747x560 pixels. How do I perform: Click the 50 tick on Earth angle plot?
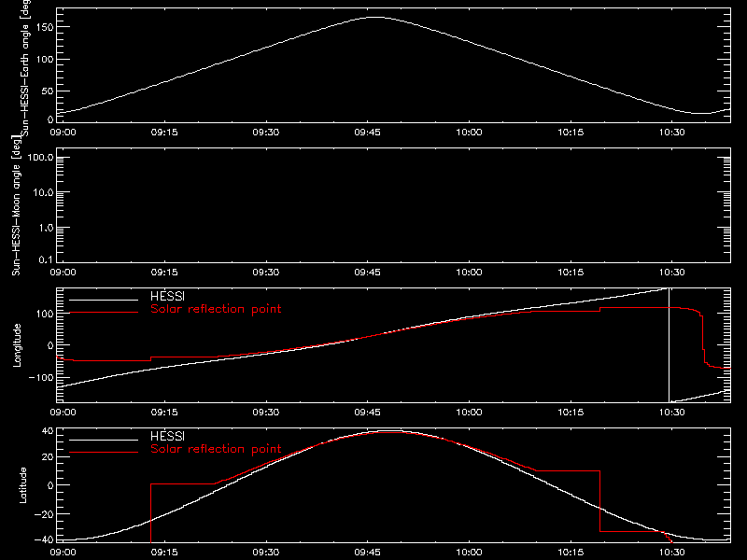pyautogui.click(x=48, y=91)
